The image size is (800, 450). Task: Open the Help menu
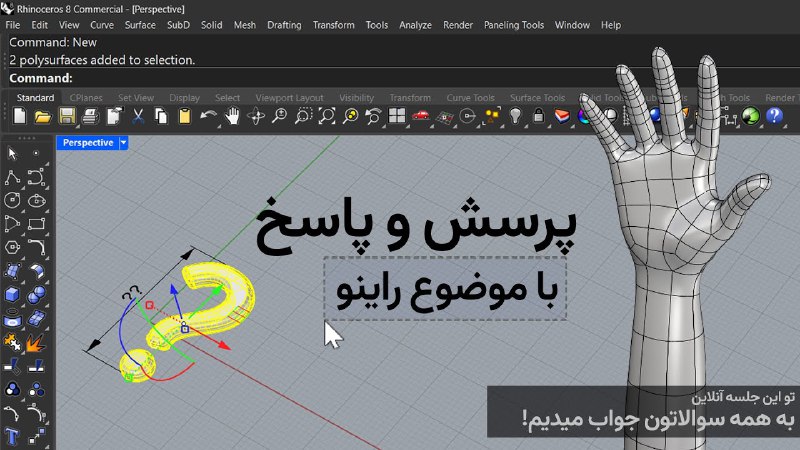(x=611, y=25)
